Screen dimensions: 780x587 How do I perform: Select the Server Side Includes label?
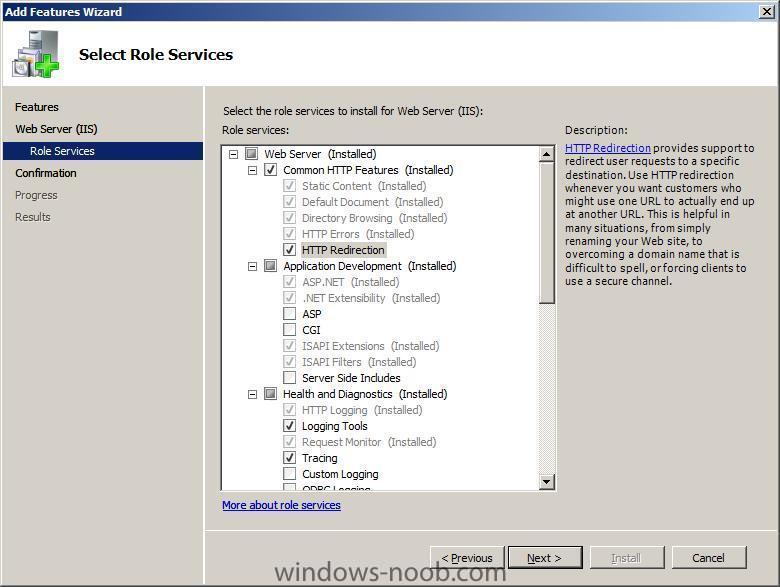[351, 378]
